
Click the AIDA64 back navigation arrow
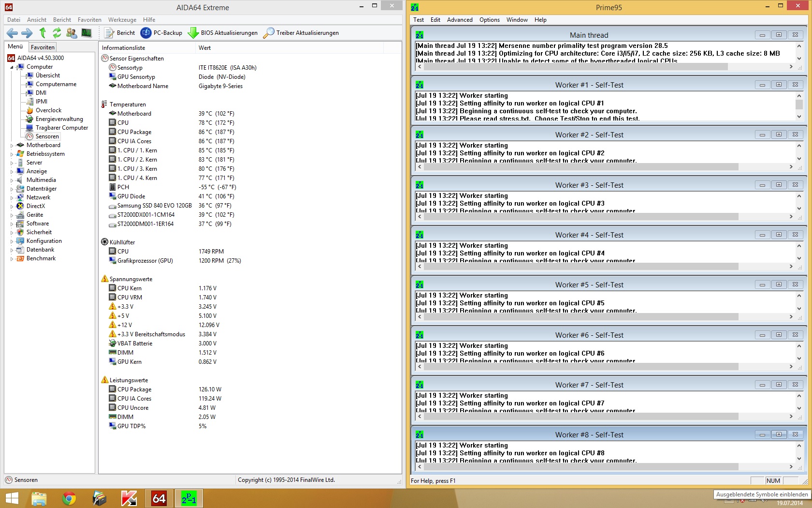coord(13,33)
